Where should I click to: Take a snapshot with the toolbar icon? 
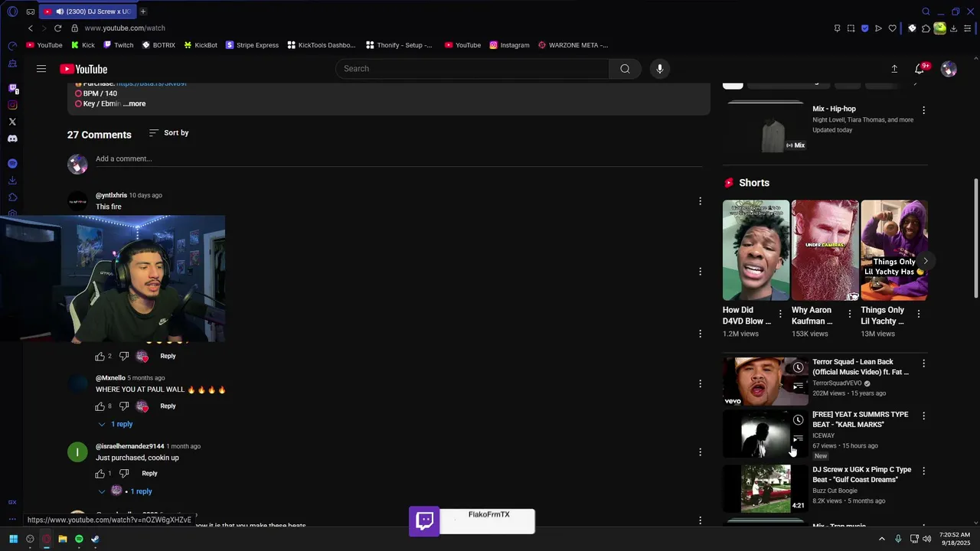pyautogui.click(x=851, y=28)
